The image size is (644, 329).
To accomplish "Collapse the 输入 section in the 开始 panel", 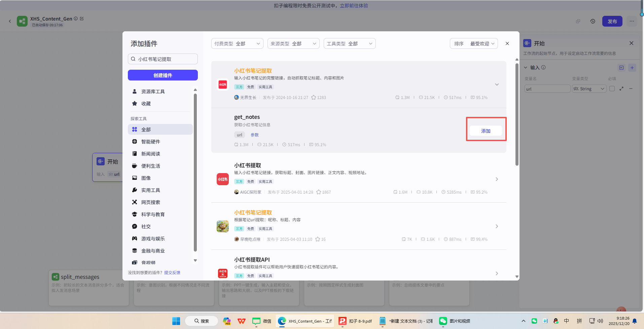I will pos(526,68).
